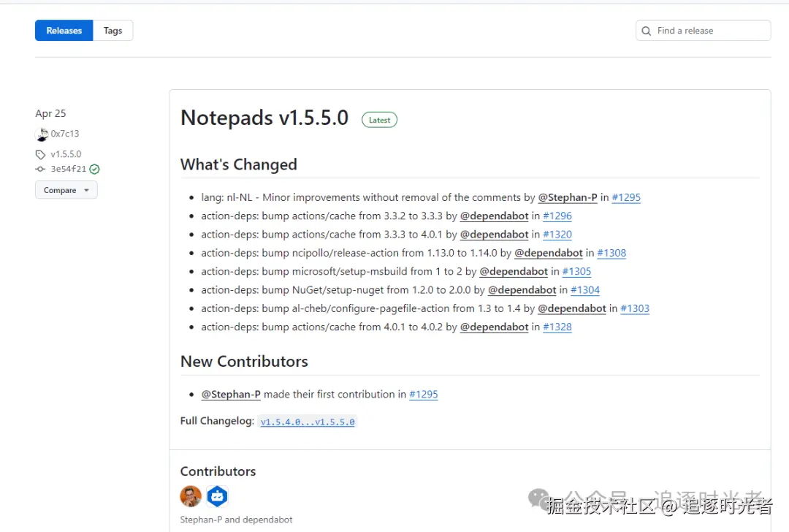This screenshot has width=789, height=532.
Task: Open dependabot contributor avatar
Action: coord(218,496)
